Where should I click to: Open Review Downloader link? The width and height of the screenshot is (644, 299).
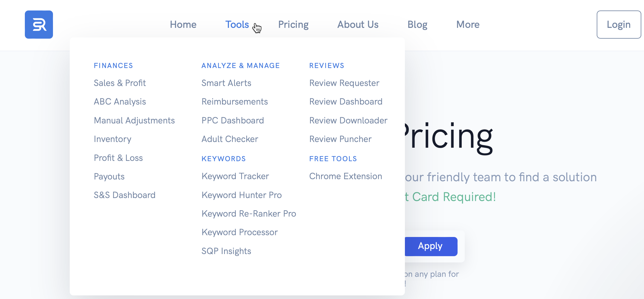point(348,120)
